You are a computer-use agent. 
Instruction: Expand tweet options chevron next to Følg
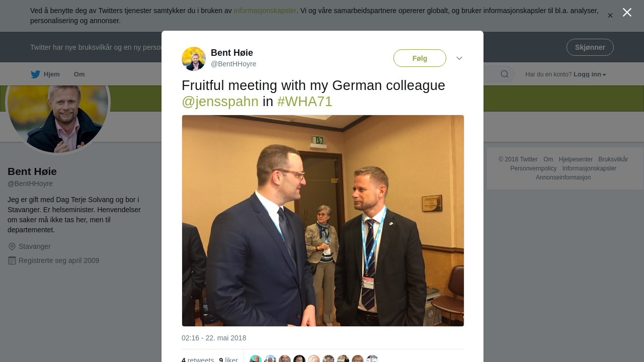coord(459,58)
